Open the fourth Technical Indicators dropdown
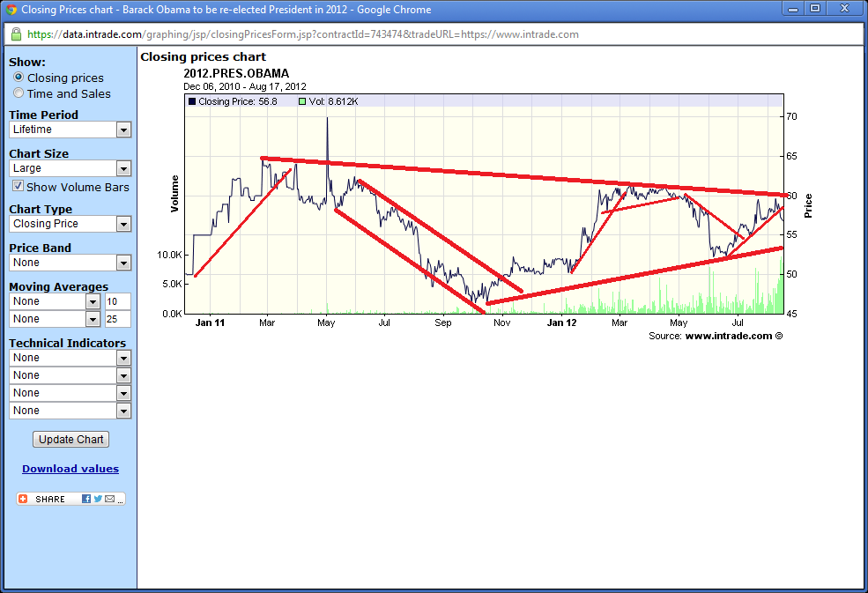Viewport: 868px width, 593px height. 70,411
